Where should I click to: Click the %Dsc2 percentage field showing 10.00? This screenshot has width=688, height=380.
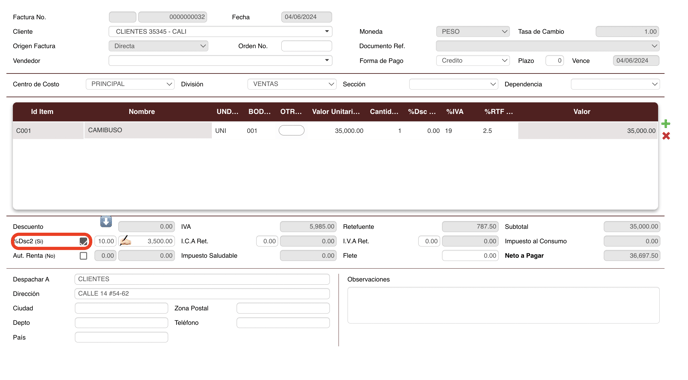[105, 241]
